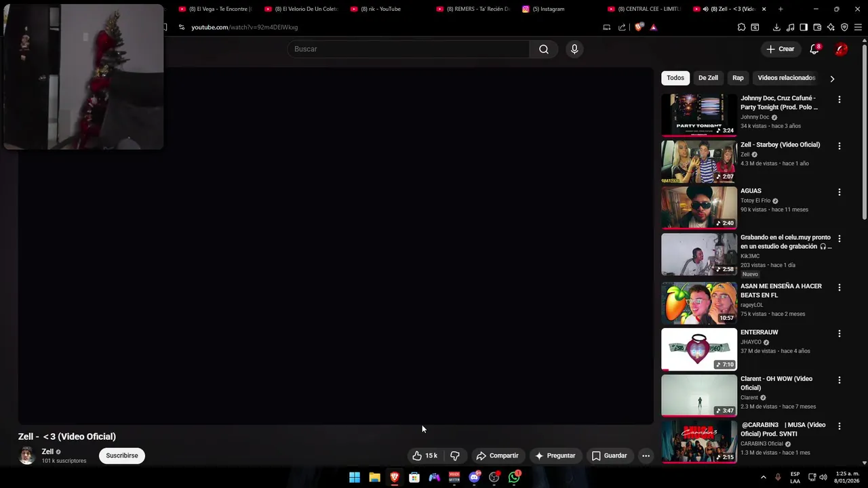868x488 pixels.
Task: Open options menu for Clarent OH WOW video
Action: click(x=839, y=380)
